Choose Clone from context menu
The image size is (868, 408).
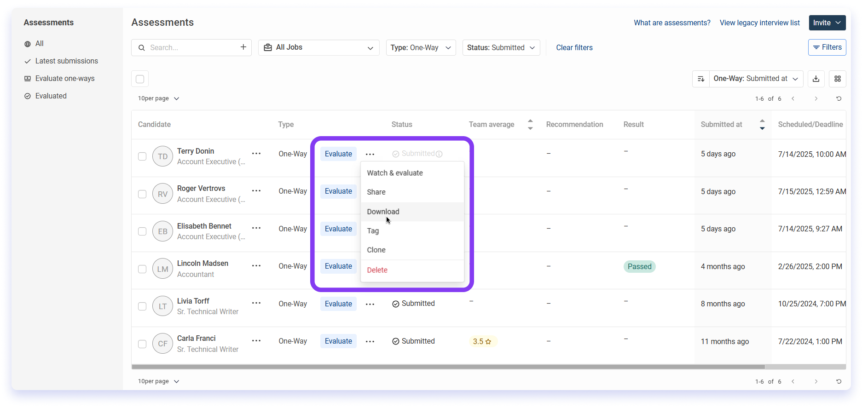point(412,250)
